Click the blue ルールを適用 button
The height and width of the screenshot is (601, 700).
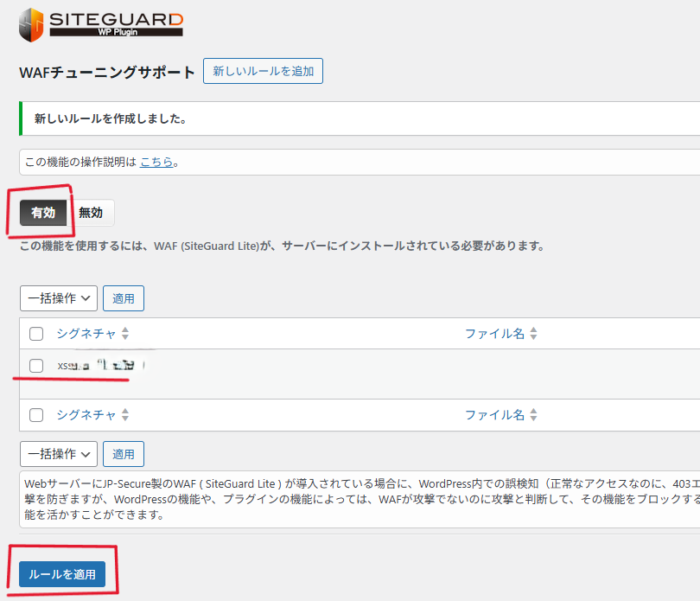pos(62,574)
